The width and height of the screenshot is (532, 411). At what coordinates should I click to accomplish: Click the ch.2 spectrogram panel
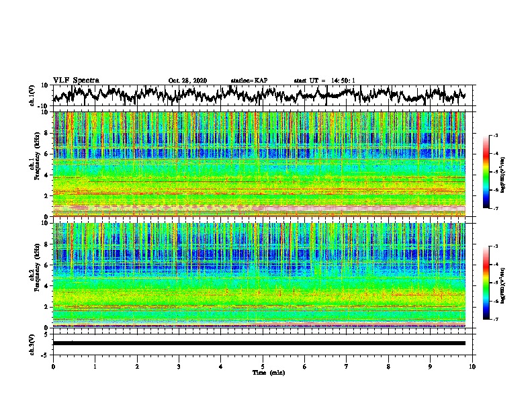point(259,275)
